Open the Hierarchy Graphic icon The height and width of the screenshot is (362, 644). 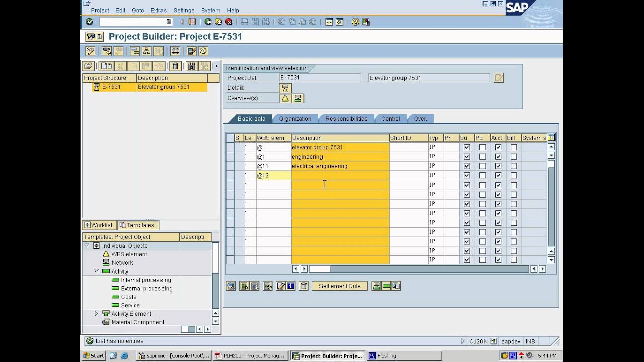pyautogui.click(x=146, y=51)
